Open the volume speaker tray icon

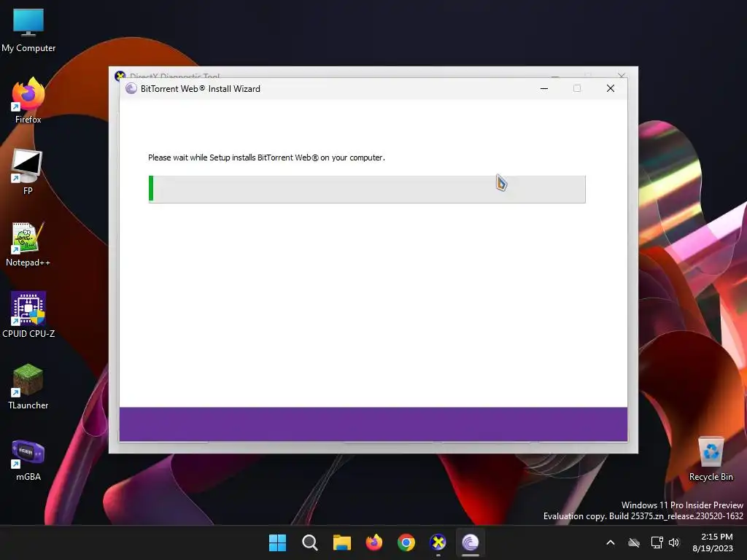pos(673,542)
